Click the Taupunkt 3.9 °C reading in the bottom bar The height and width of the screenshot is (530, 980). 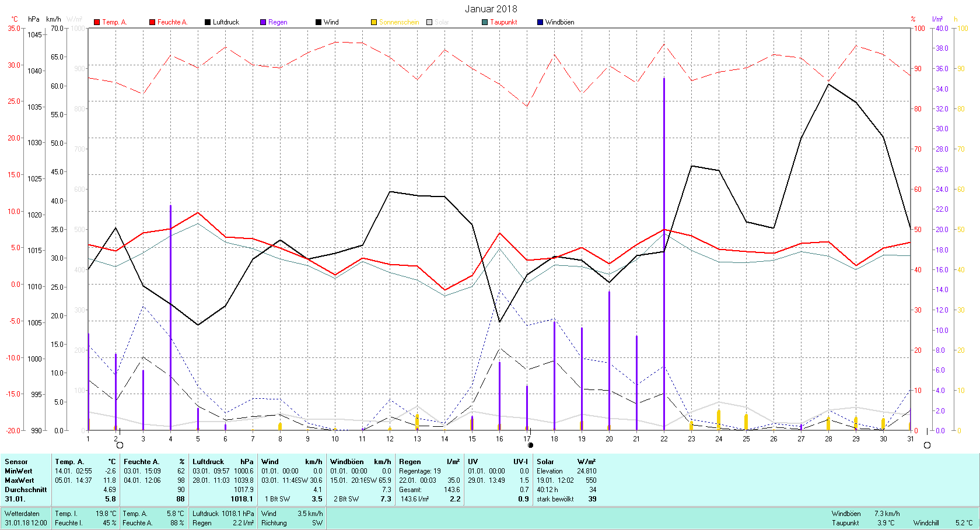coord(863,523)
